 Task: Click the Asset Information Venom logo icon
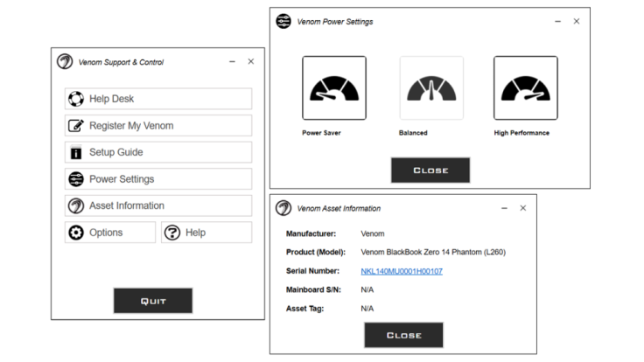[x=76, y=205]
